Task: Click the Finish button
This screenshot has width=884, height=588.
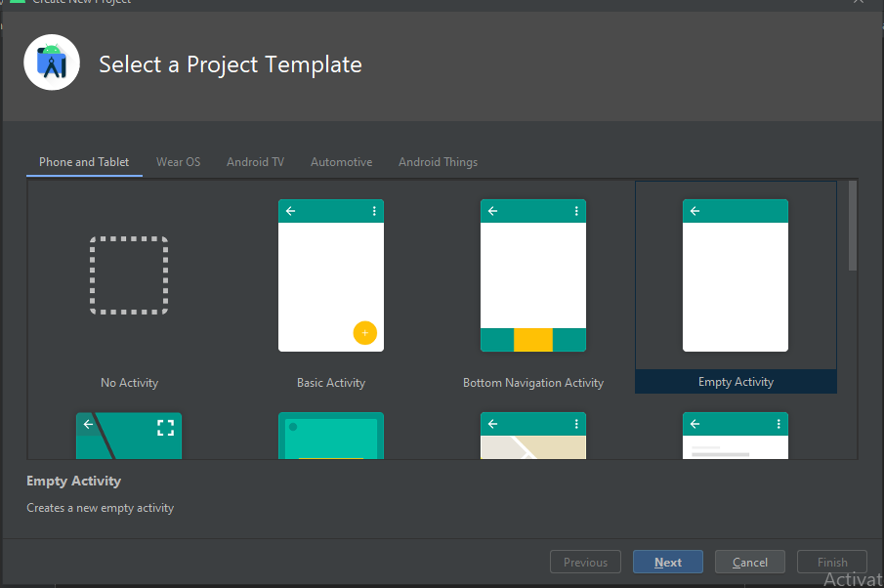Action: (x=831, y=562)
